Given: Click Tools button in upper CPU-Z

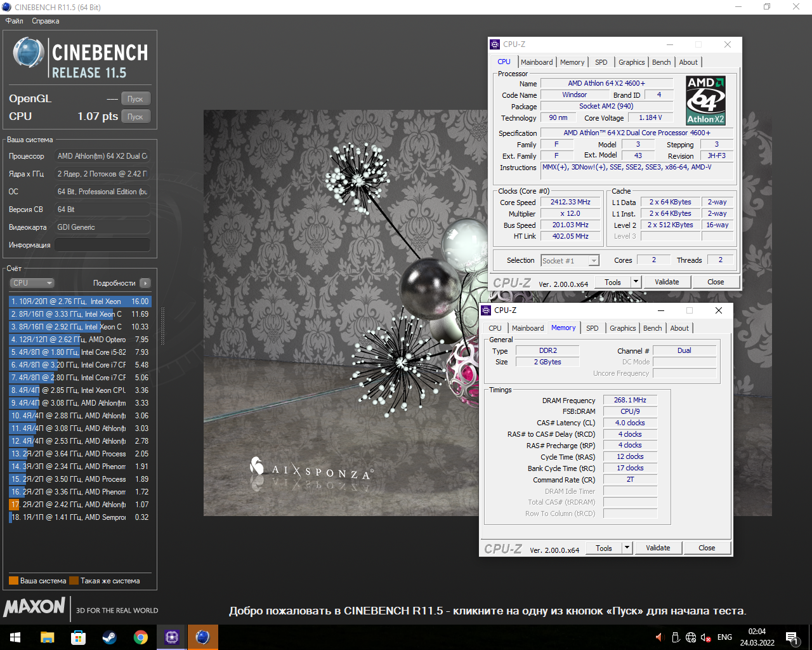Looking at the screenshot, I should pyautogui.click(x=613, y=282).
